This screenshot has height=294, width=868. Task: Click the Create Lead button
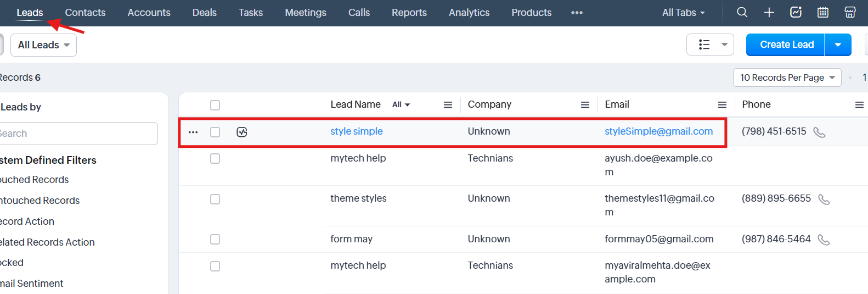point(787,45)
